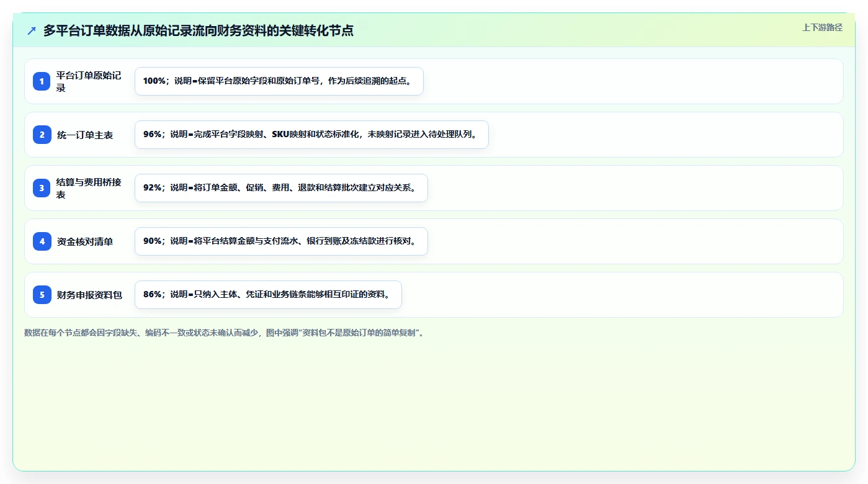This screenshot has height=484, width=868.
Task: Click the number 3 step badge
Action: coord(42,188)
